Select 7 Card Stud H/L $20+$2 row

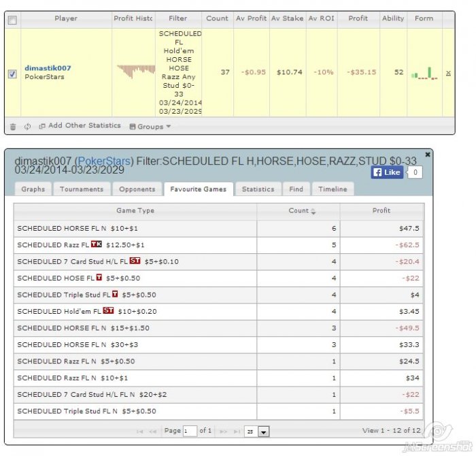[218, 395]
